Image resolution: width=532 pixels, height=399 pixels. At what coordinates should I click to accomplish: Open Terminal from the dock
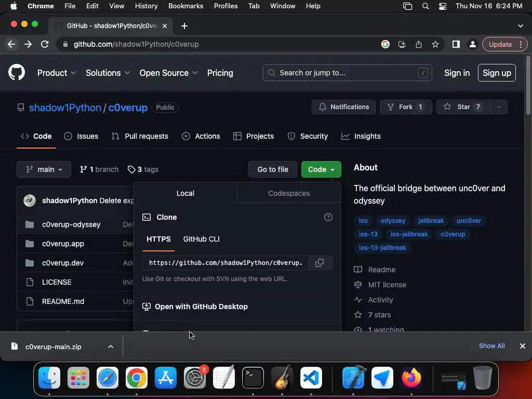(253, 378)
